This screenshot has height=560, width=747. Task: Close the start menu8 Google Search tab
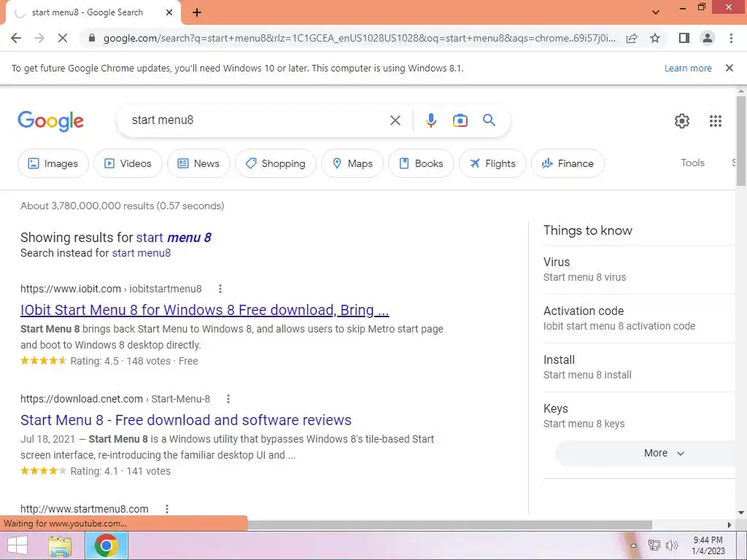[x=169, y=13]
